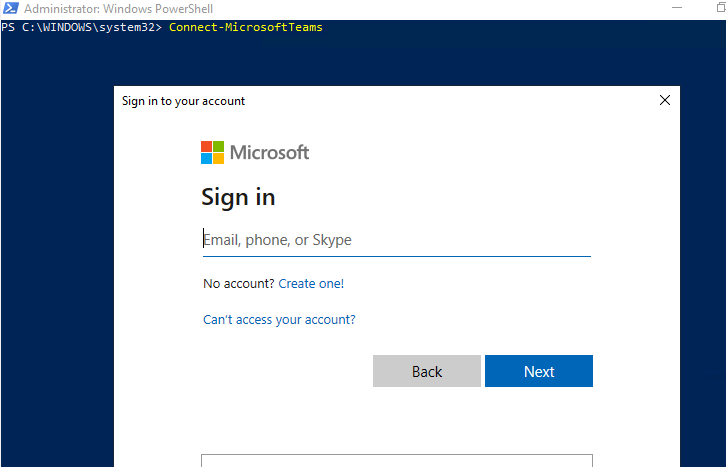Click the Administrator: Windows PowerShell title text
Screen dimensions: 726x467
[x=119, y=9]
